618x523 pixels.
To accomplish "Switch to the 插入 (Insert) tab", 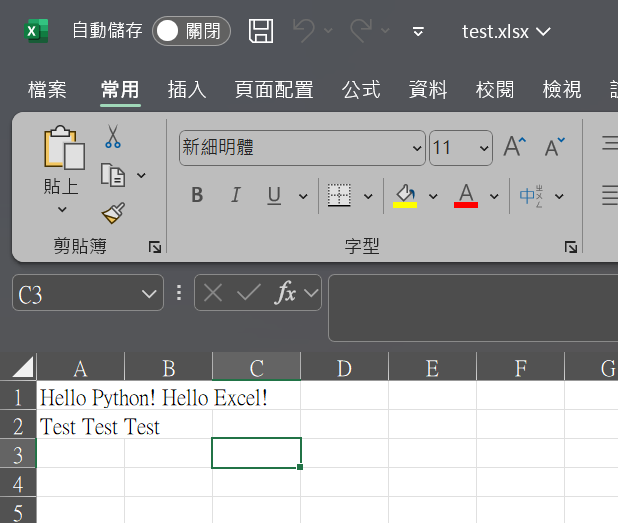I will pyautogui.click(x=187, y=89).
